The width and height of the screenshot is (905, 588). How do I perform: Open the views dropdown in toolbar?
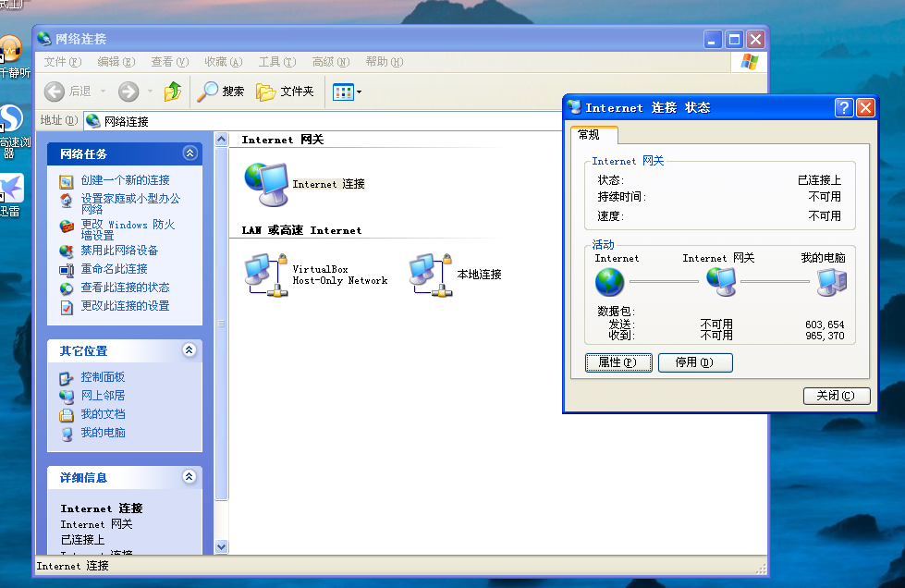tap(348, 92)
